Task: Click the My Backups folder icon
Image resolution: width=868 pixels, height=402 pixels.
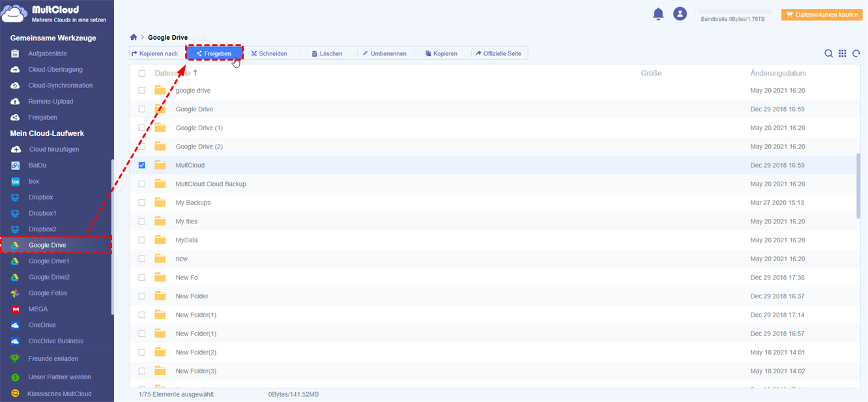Action: (160, 203)
